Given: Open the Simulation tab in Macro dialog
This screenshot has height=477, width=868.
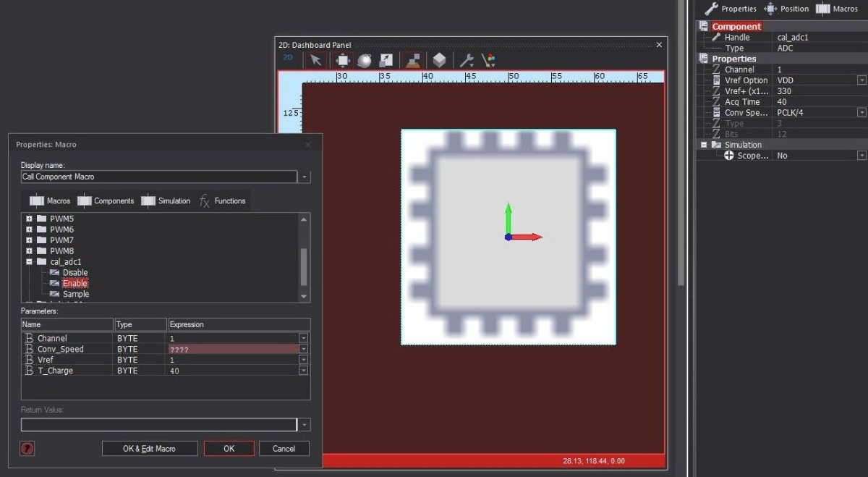Looking at the screenshot, I should click(166, 200).
